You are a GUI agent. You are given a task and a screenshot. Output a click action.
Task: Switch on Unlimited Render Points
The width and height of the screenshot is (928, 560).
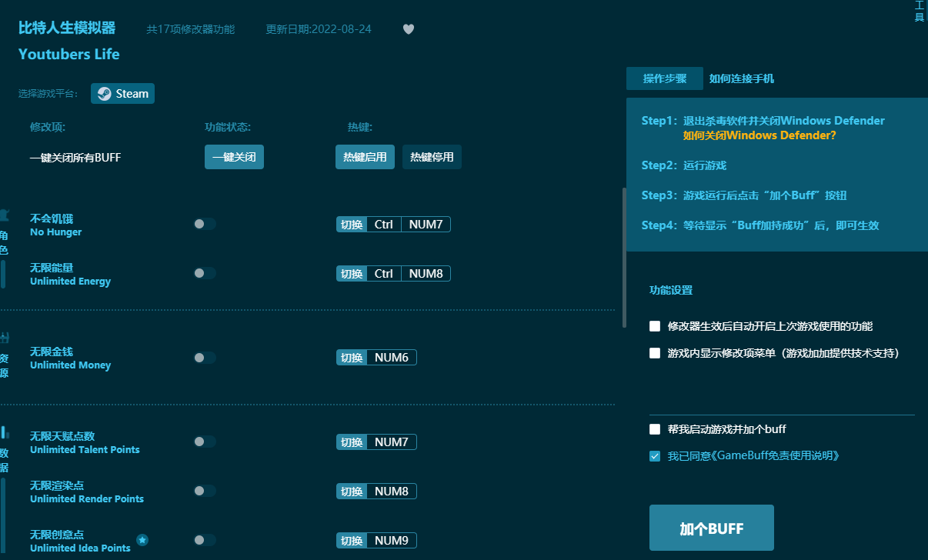pos(205,491)
